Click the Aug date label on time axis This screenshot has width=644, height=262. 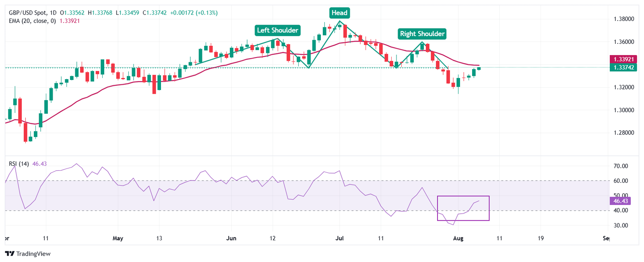[458, 238]
